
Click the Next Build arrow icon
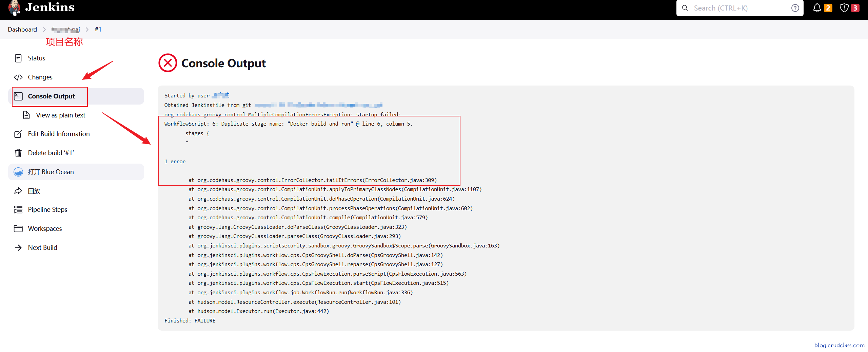[x=18, y=248]
